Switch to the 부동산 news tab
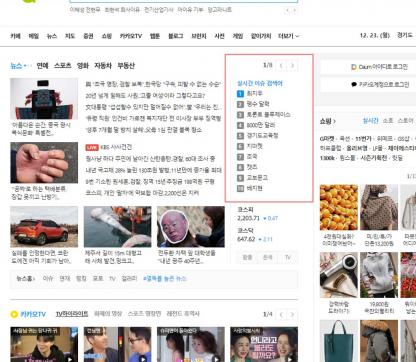 pos(126,66)
